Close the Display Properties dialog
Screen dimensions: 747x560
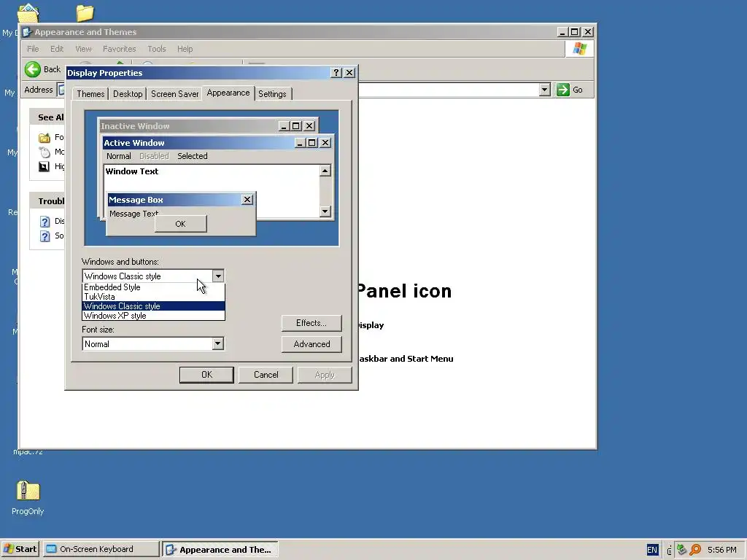pos(349,72)
